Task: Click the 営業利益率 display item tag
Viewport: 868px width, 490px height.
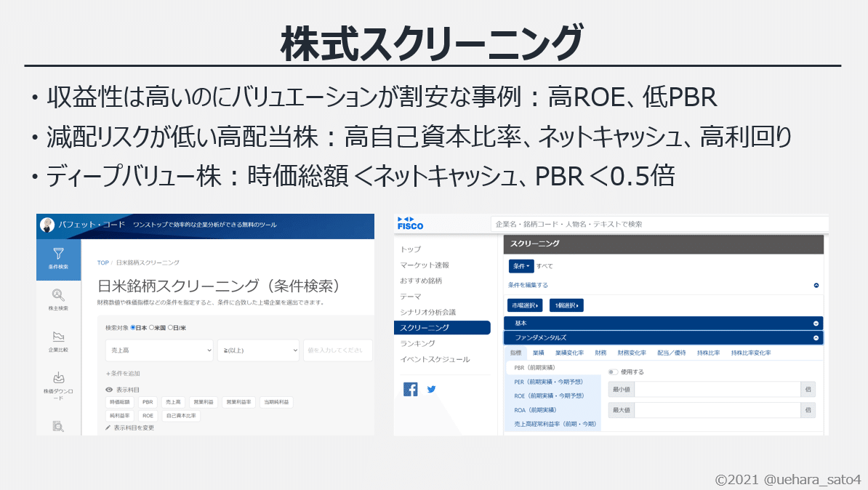Action: pos(238,402)
